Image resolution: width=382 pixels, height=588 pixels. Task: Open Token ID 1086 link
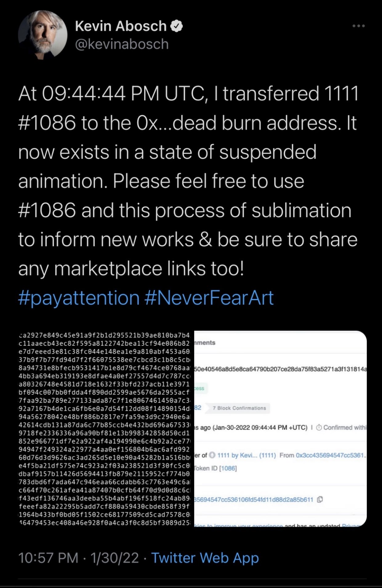pos(228,468)
